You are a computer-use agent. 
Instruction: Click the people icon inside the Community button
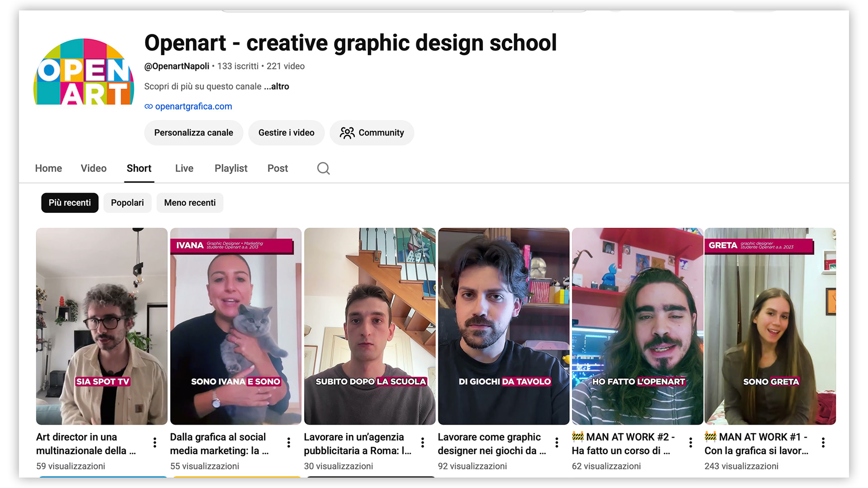point(347,133)
